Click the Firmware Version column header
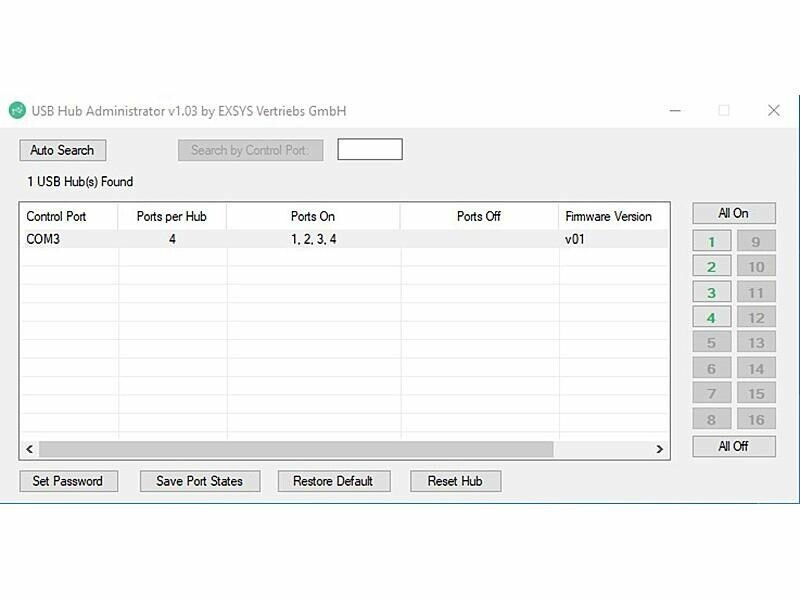 [608, 216]
